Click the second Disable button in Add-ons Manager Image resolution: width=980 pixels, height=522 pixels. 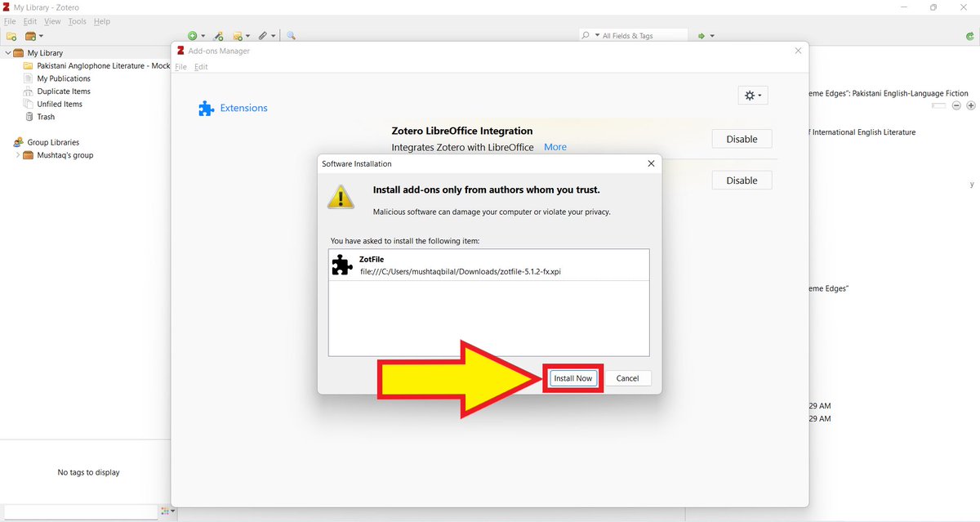pos(742,181)
